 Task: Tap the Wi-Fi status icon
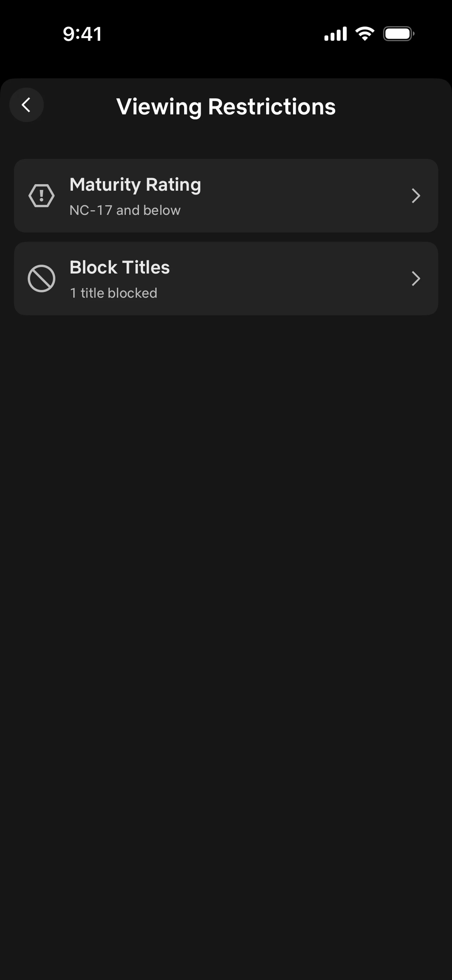click(x=365, y=34)
